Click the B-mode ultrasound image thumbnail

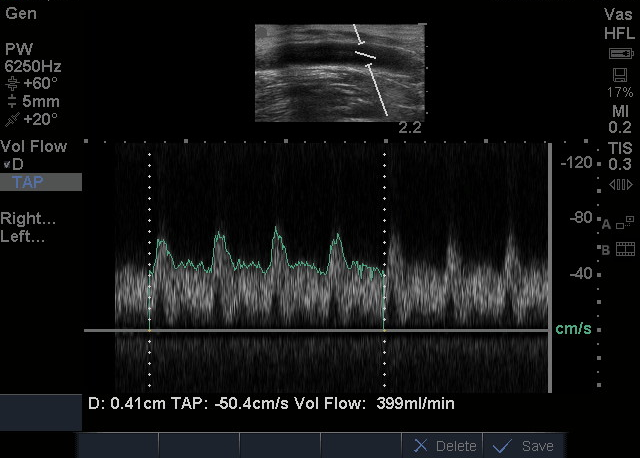(x=340, y=73)
